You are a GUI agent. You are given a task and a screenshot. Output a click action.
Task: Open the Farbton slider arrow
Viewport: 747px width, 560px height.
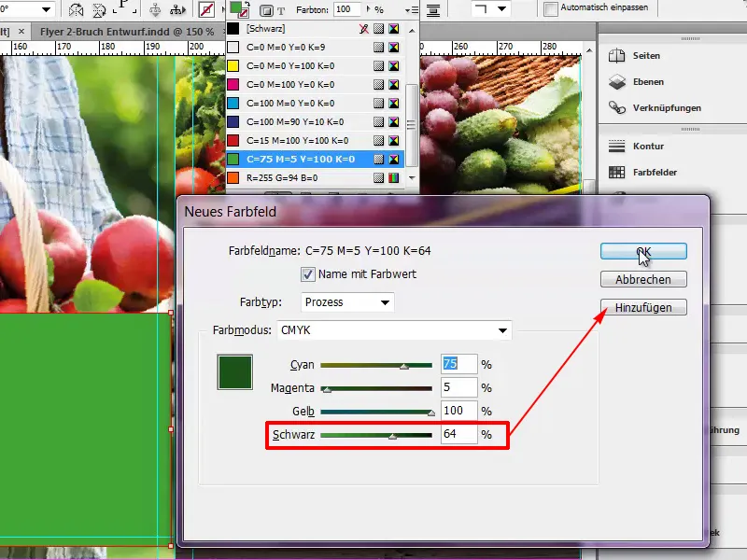point(368,9)
